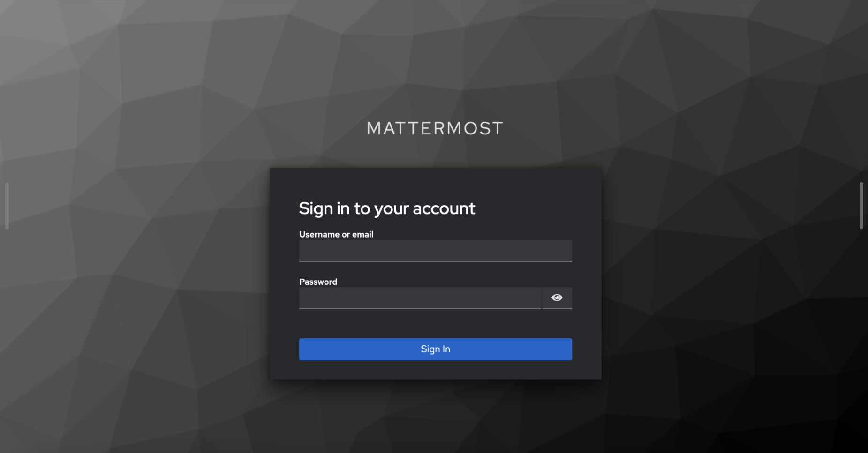Submit the form with Sign In button
This screenshot has width=868, height=453.
[435, 349]
